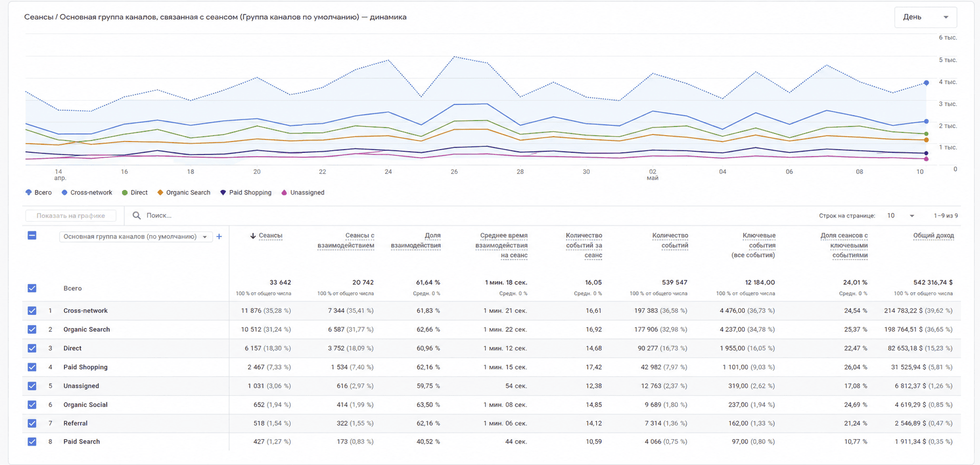
Task: Click the Cross-network legend marker
Action: 65,193
